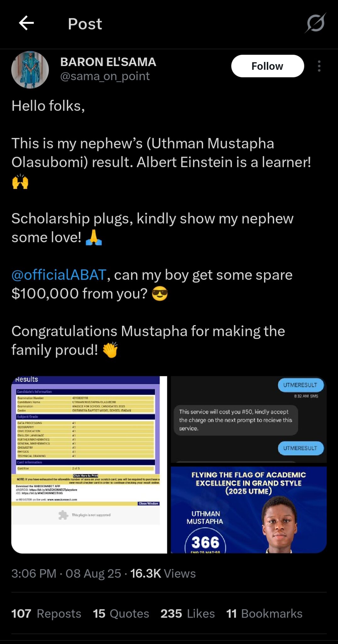The image size is (338, 644).
Task: Tap the BARON EL'SAMA display name
Action: [108, 62]
